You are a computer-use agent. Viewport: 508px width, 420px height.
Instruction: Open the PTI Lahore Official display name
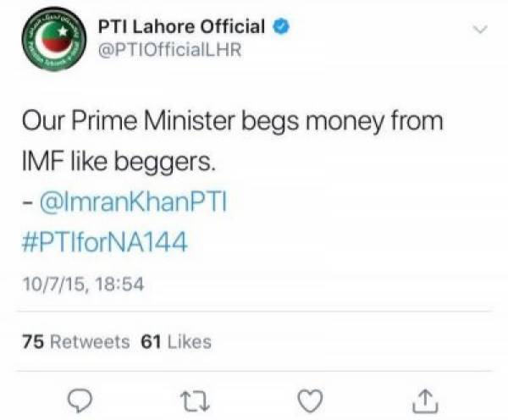coord(181,26)
